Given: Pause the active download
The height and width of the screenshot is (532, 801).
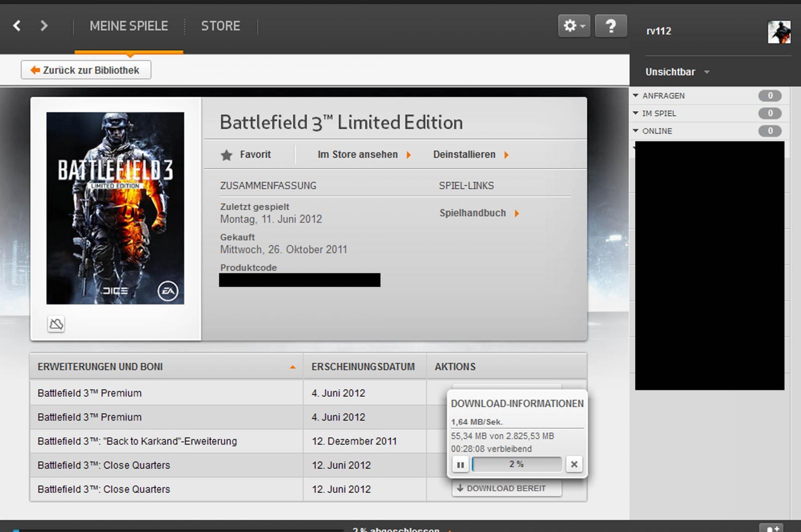Looking at the screenshot, I should 460,464.
